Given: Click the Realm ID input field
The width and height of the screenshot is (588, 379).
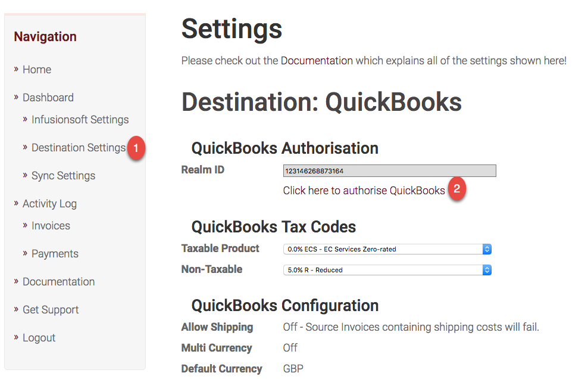Looking at the screenshot, I should tap(390, 171).
